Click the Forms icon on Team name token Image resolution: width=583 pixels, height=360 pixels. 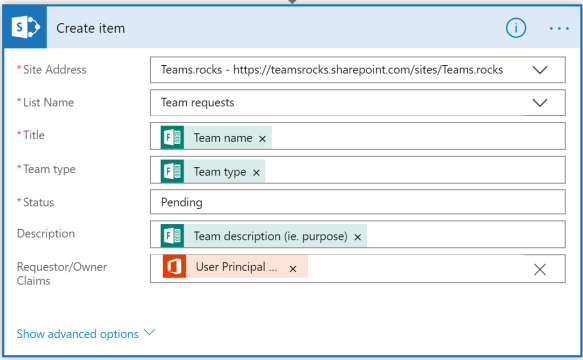coord(172,138)
